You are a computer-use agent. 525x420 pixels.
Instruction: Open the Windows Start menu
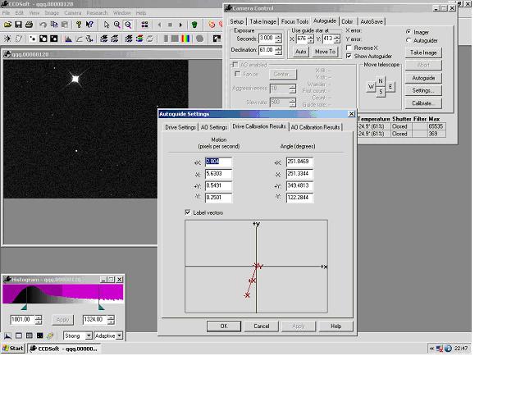pyautogui.click(x=13, y=349)
